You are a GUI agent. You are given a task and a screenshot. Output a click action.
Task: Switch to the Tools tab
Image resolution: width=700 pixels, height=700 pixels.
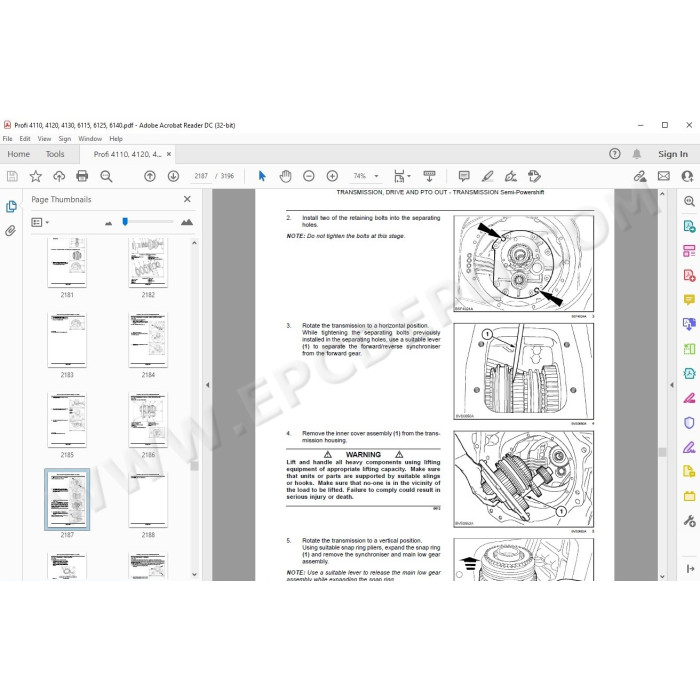(55, 154)
